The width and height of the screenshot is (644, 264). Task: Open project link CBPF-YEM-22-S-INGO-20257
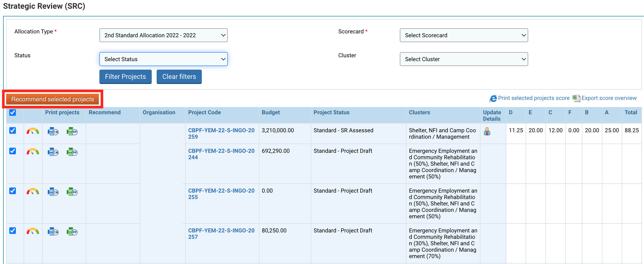click(x=221, y=234)
